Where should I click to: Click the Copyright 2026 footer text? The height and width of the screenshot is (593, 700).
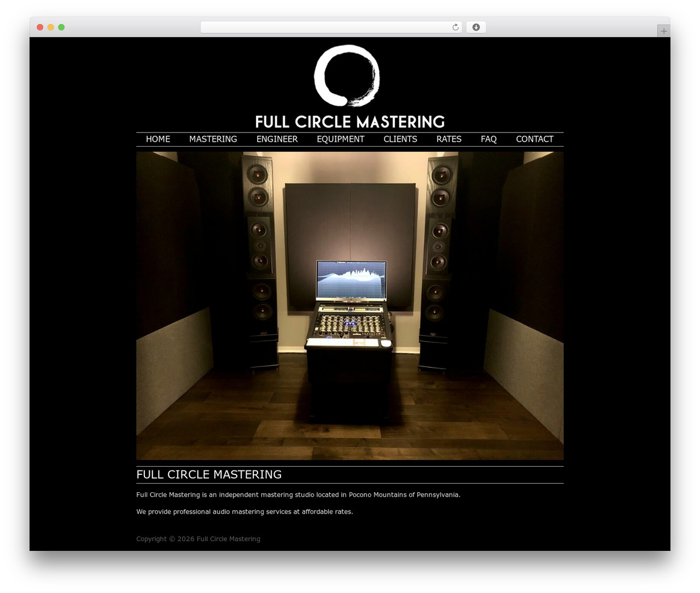pyautogui.click(x=198, y=539)
